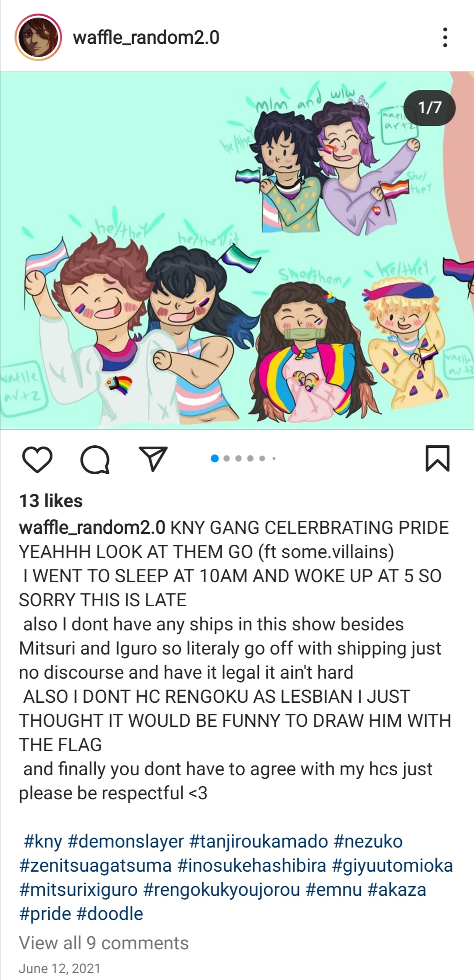This screenshot has height=980, width=474.
Task: Tap View all 9 comments
Action: (x=104, y=943)
